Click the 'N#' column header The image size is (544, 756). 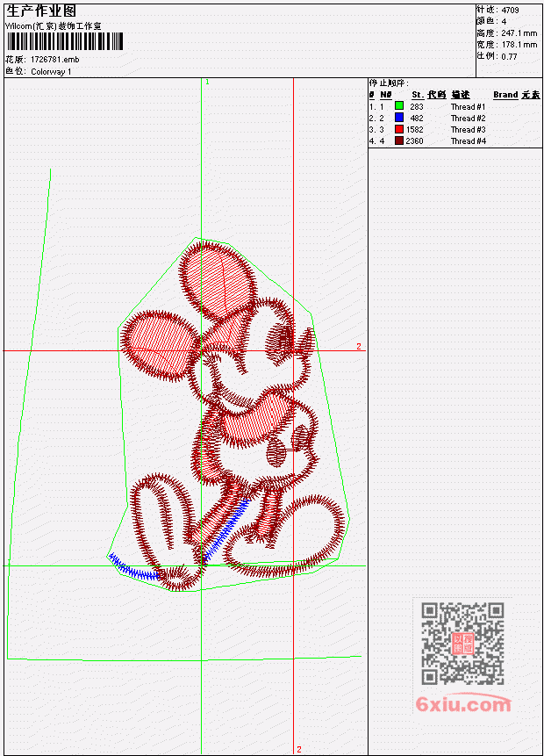[x=385, y=95]
